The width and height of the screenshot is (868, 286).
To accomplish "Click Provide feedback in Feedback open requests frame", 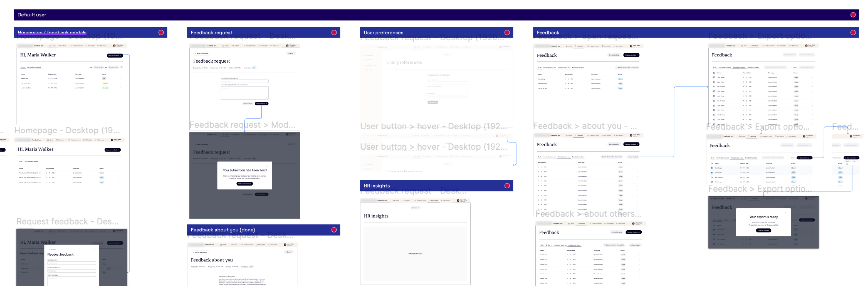I will click(x=614, y=55).
